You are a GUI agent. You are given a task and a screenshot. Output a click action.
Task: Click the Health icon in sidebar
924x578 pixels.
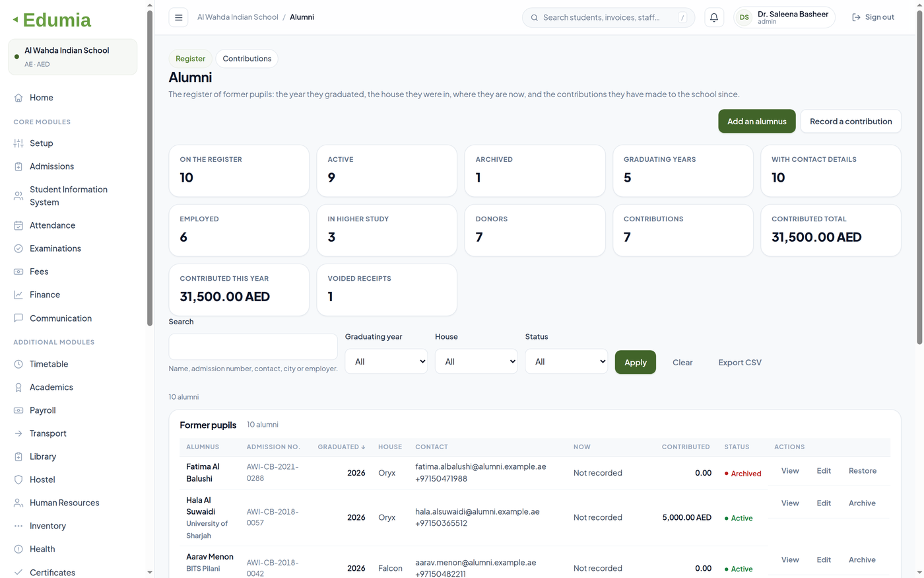pos(18,549)
